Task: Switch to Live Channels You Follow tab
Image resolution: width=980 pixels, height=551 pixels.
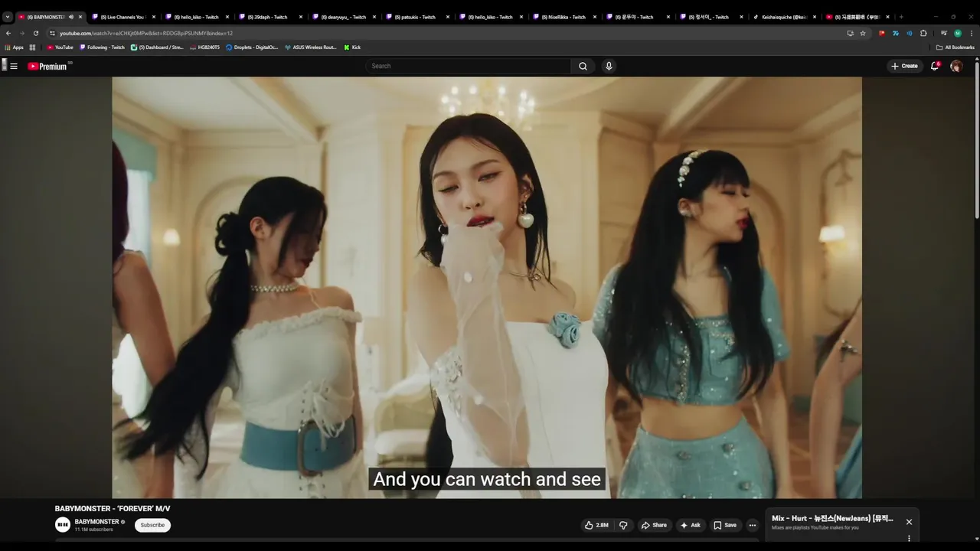Action: coord(123,17)
